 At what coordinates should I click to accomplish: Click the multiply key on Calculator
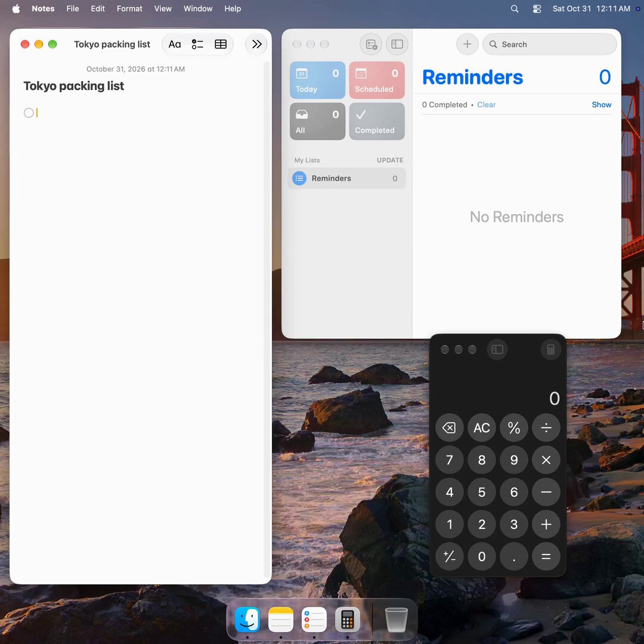(546, 460)
